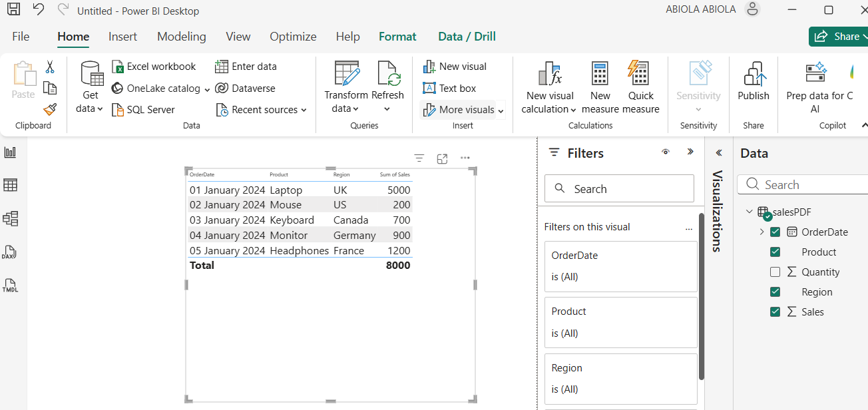Switch to the Insert ribbon tab
Image resolution: width=868 pixels, height=410 pixels.
pos(122,37)
